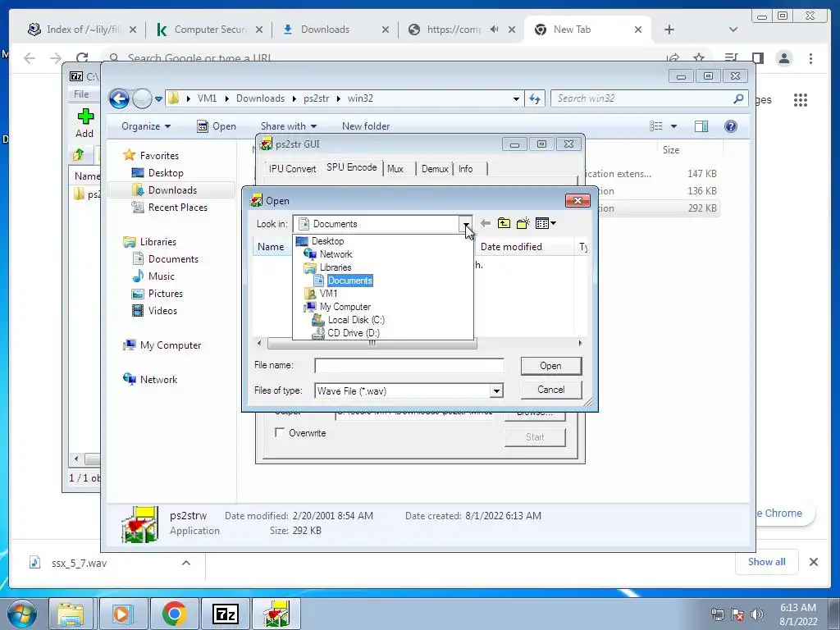Cancel the Open dialog
The image size is (840, 630).
pos(550,390)
